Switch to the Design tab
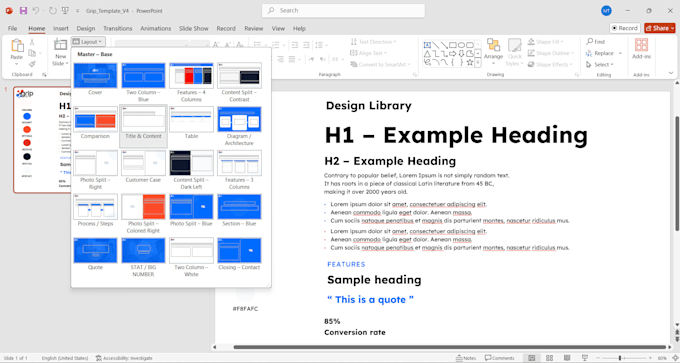Viewport: 680px width, 363px height. (x=85, y=29)
